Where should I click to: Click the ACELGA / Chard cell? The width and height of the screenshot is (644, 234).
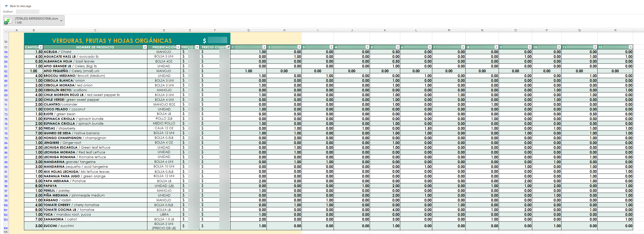(x=95, y=52)
